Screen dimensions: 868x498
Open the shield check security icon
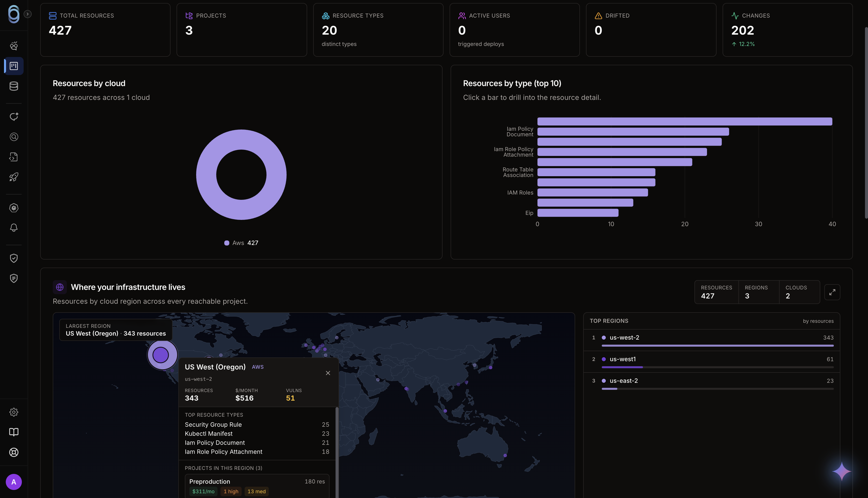[14, 258]
